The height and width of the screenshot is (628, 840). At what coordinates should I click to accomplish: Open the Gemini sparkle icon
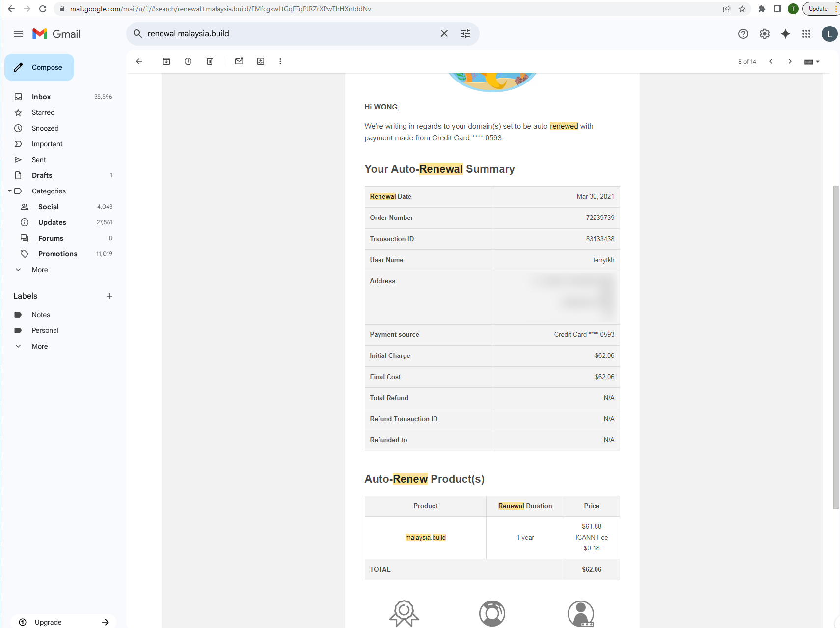point(786,34)
